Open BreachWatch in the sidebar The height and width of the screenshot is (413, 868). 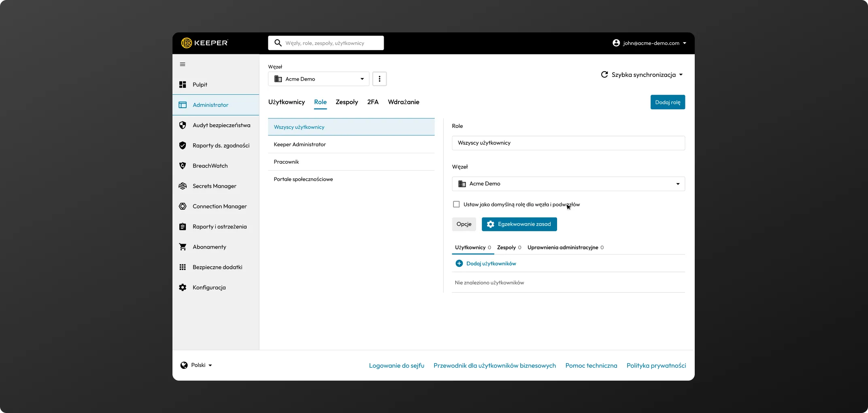[x=216, y=166]
